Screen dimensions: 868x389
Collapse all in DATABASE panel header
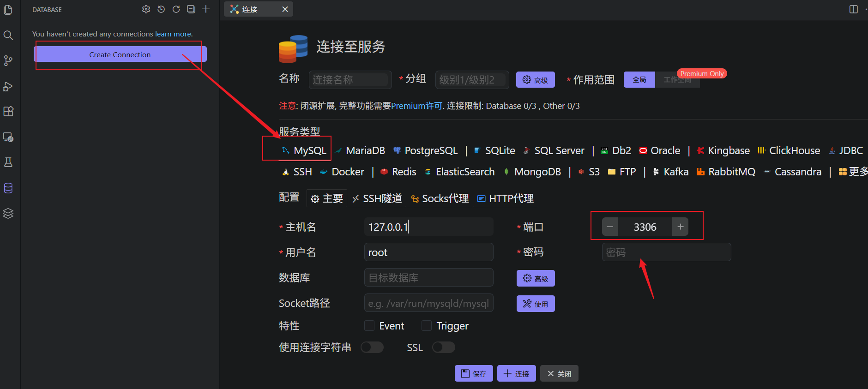pyautogui.click(x=191, y=9)
